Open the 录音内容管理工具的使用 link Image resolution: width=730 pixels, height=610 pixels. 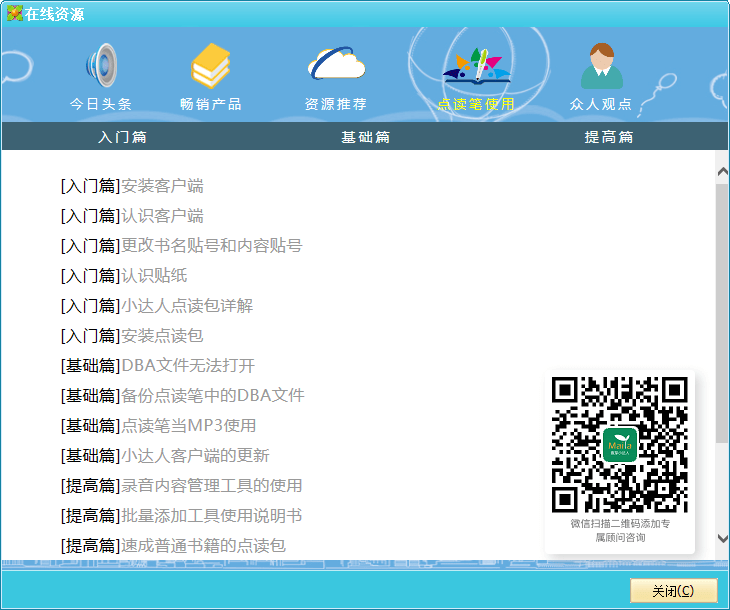(x=211, y=486)
